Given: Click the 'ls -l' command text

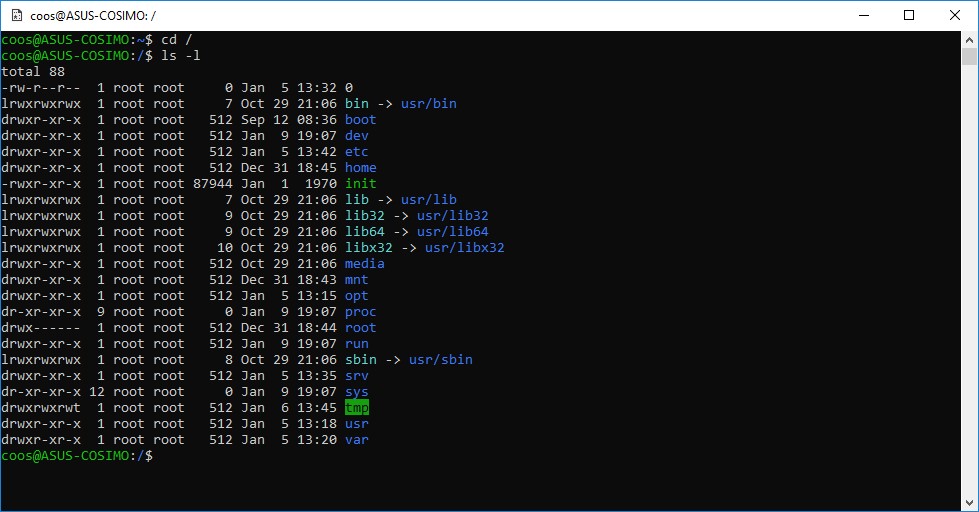Looking at the screenshot, I should (180, 56).
